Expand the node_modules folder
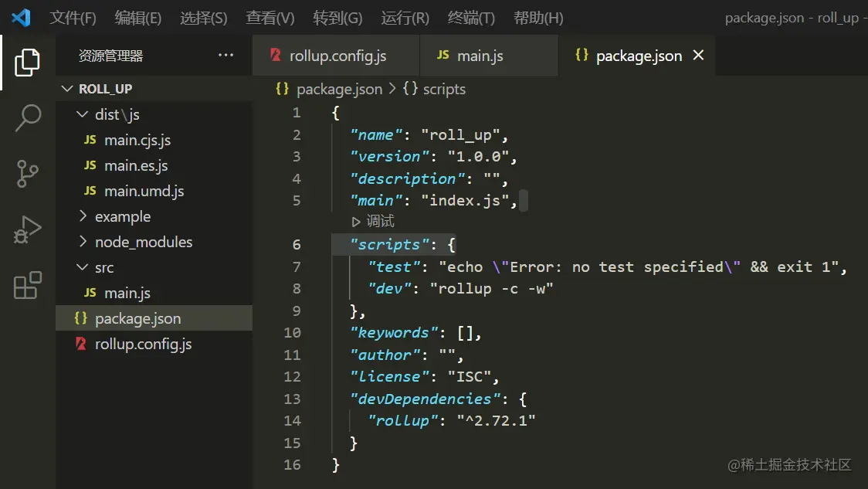 [x=83, y=242]
